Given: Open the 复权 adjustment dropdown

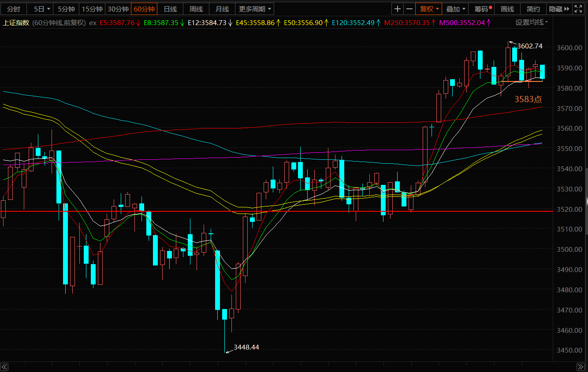Looking at the screenshot, I should click(429, 9).
